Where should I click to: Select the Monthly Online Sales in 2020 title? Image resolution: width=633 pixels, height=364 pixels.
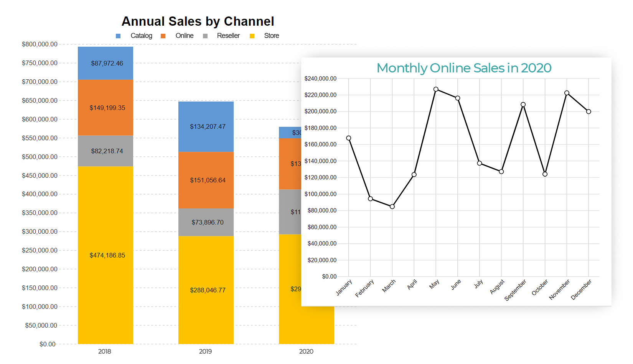[x=464, y=68]
